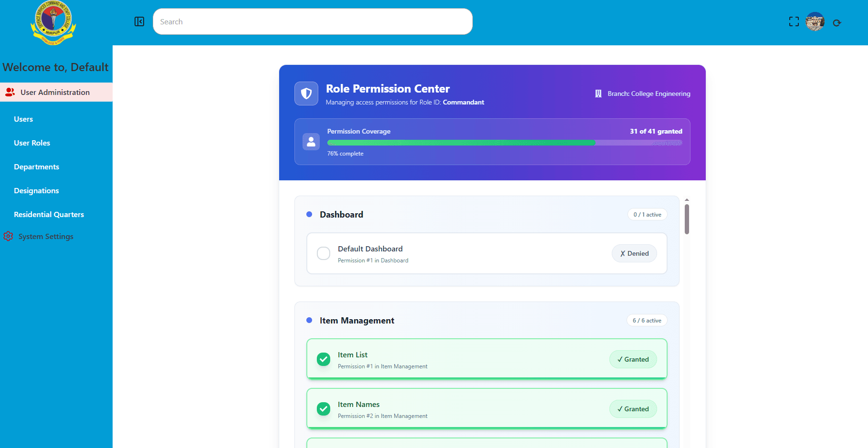Uncheck the Item Names permission
868x448 pixels.
[x=324, y=409]
